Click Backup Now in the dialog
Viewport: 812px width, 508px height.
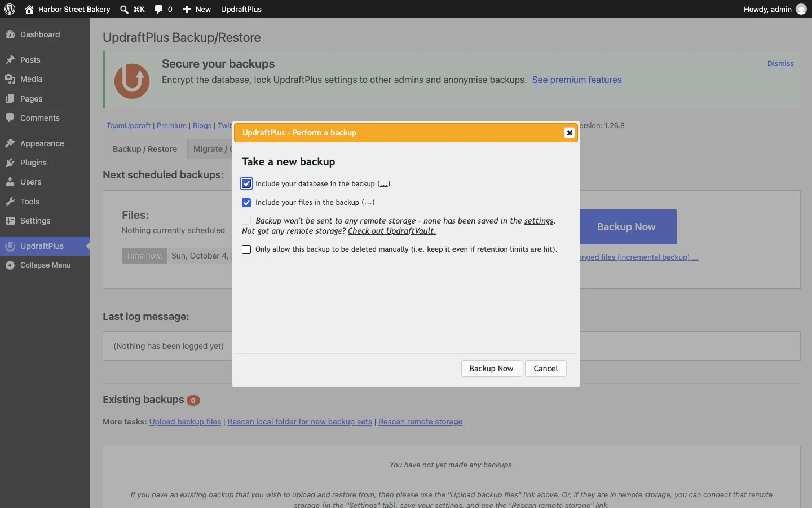(x=492, y=369)
